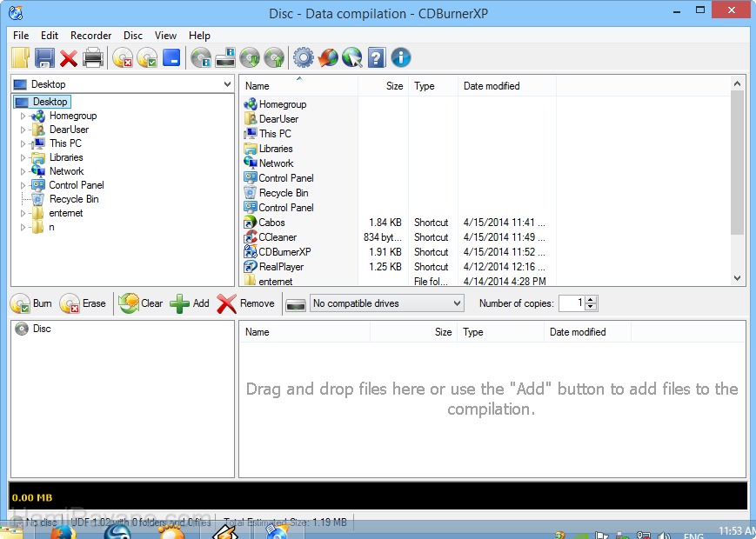
Task: Open the Disc menu
Action: point(133,36)
